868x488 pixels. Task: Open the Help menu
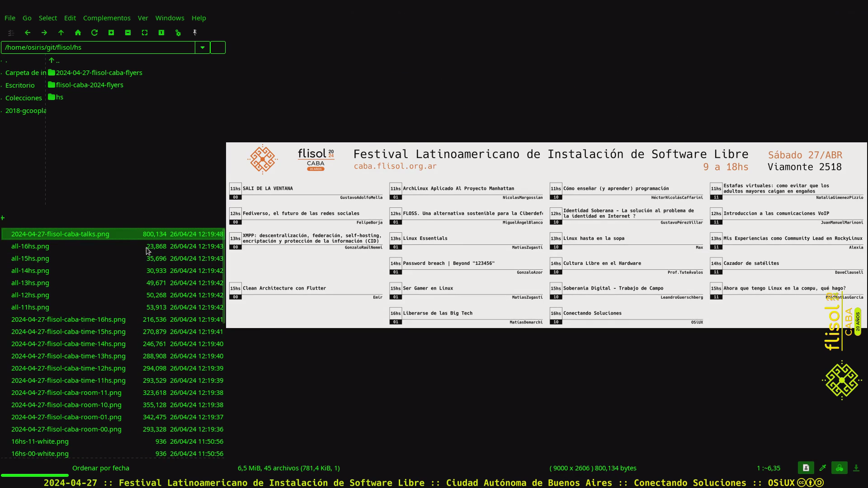point(199,18)
